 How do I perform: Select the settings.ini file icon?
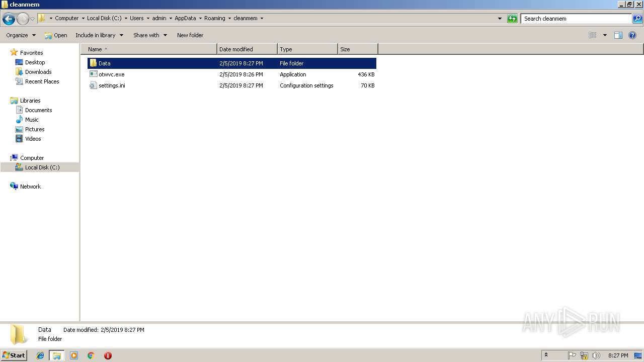coord(93,85)
